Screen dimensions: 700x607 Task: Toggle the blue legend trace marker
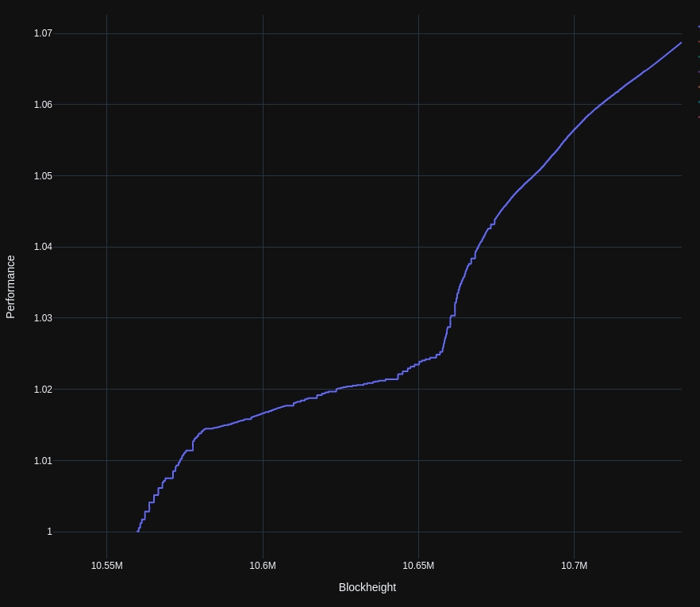pos(698,26)
